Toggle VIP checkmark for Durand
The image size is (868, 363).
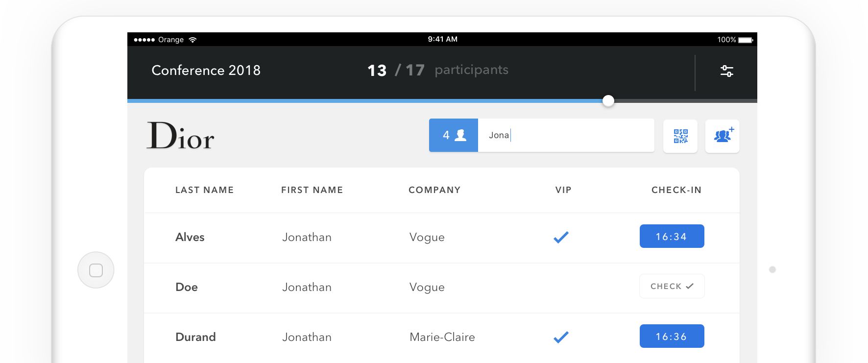click(561, 337)
